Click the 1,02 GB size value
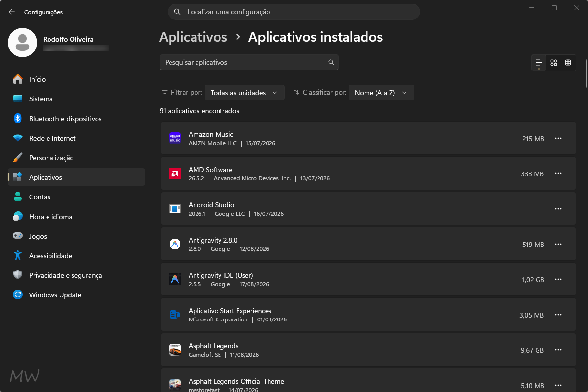Screen dimensions: 588x392 click(533, 279)
